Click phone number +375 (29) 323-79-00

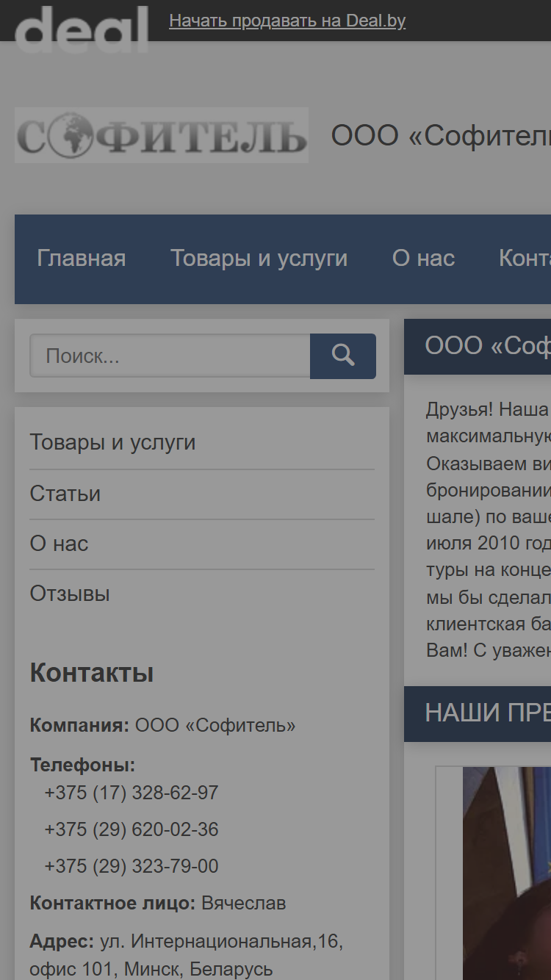[x=132, y=867]
